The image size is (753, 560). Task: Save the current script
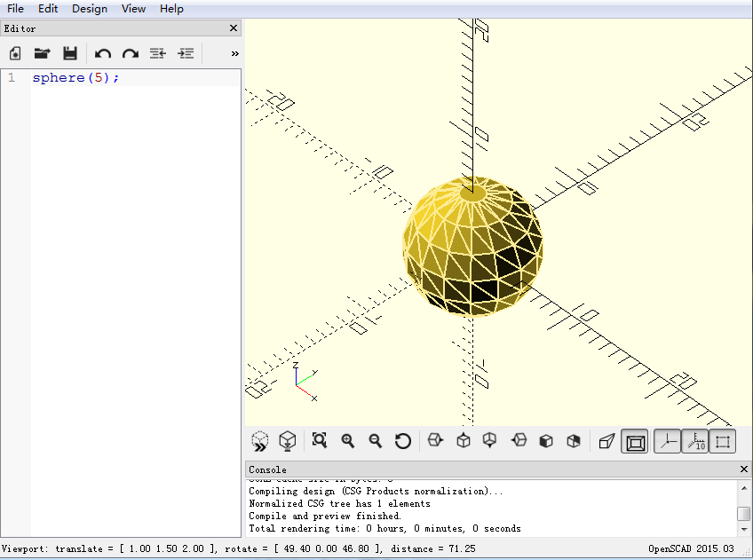(70, 53)
